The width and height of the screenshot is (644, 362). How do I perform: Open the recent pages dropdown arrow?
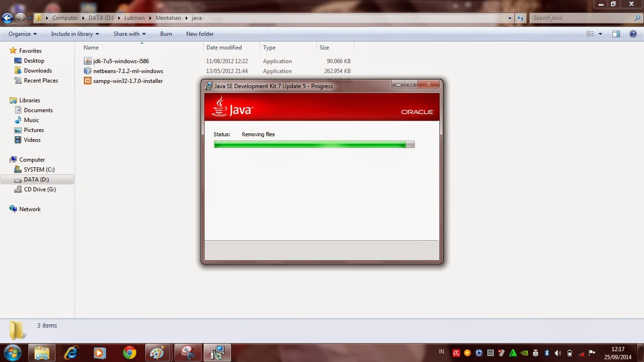[30, 18]
